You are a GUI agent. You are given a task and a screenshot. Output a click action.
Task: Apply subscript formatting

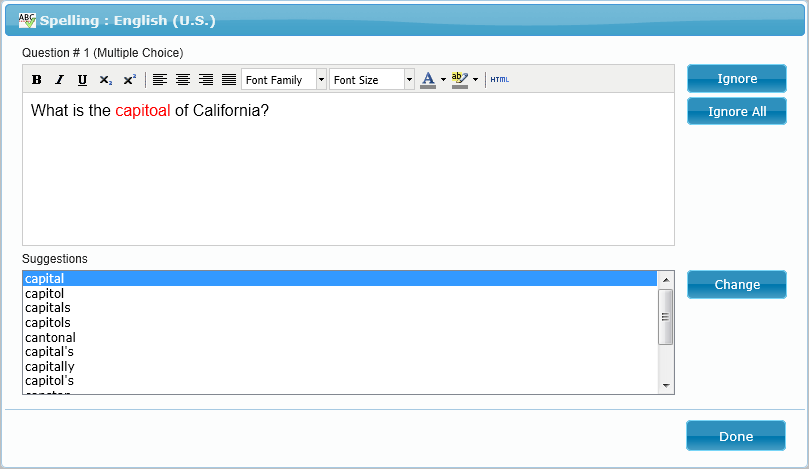tap(105, 80)
